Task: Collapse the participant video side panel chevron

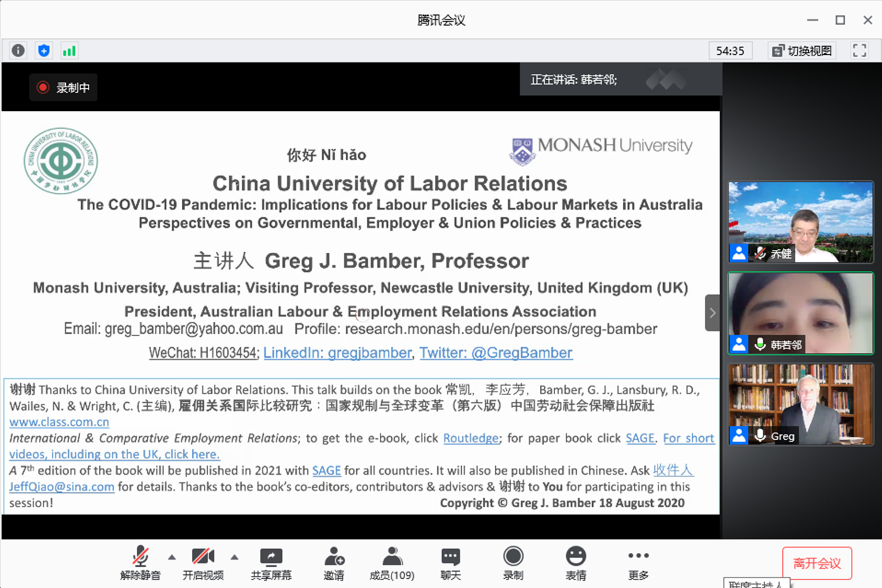Action: [712, 313]
